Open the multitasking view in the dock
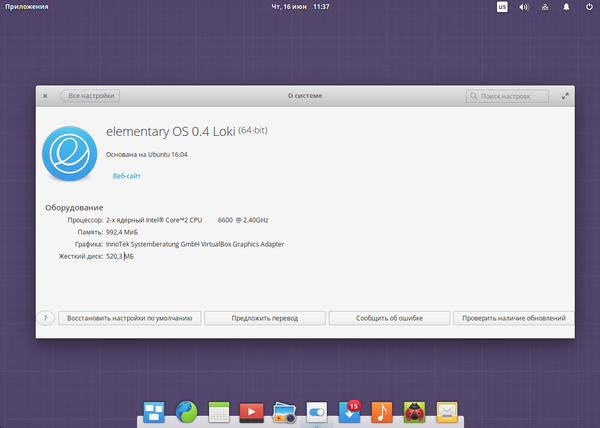The image size is (600, 428). point(154,411)
